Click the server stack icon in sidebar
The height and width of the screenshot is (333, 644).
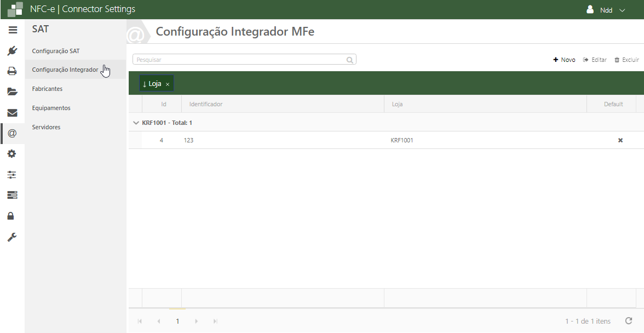(12, 195)
